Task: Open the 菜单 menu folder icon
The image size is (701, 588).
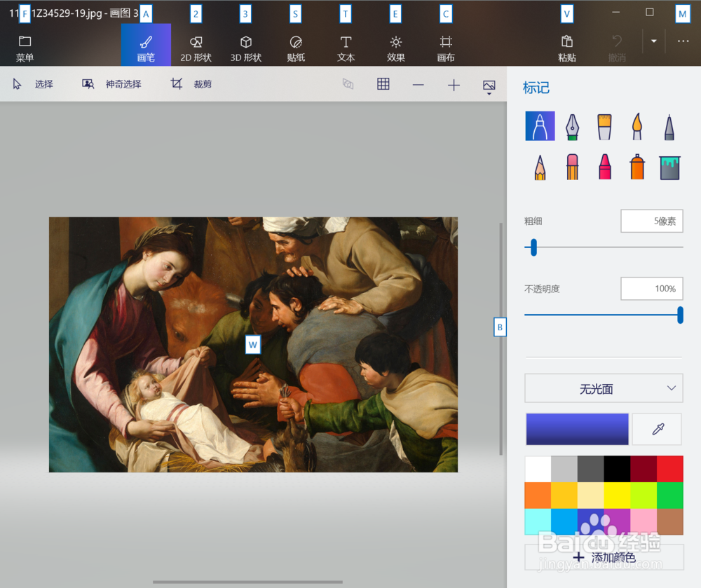Action: (x=25, y=41)
